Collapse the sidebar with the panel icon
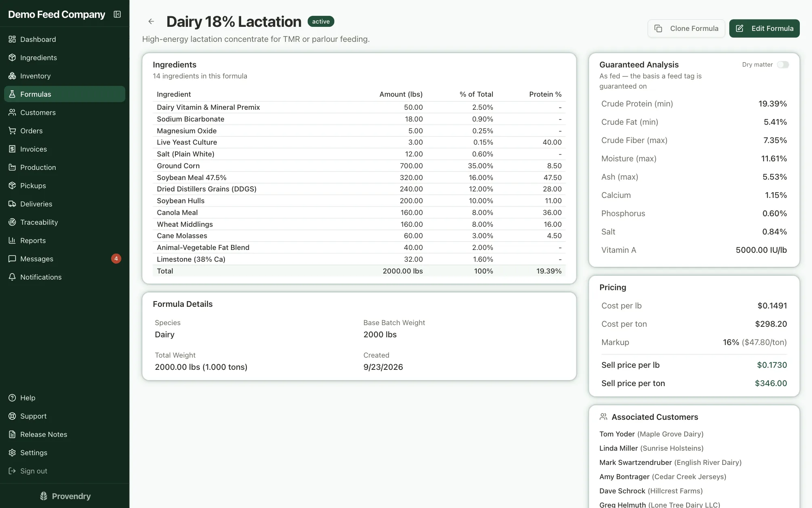812x508 pixels. [117, 14]
